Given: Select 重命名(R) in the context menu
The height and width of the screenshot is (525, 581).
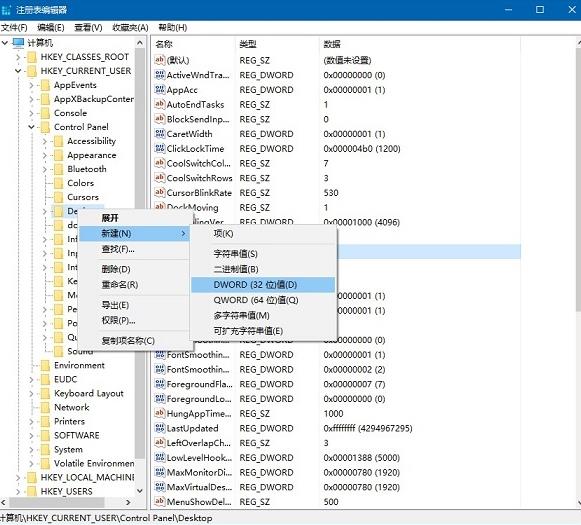Looking at the screenshot, I should (120, 285).
